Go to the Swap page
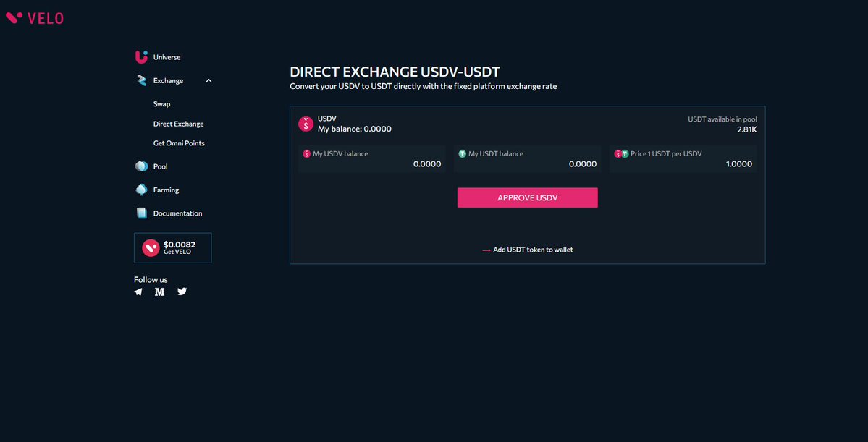This screenshot has height=442, width=868. (x=161, y=104)
